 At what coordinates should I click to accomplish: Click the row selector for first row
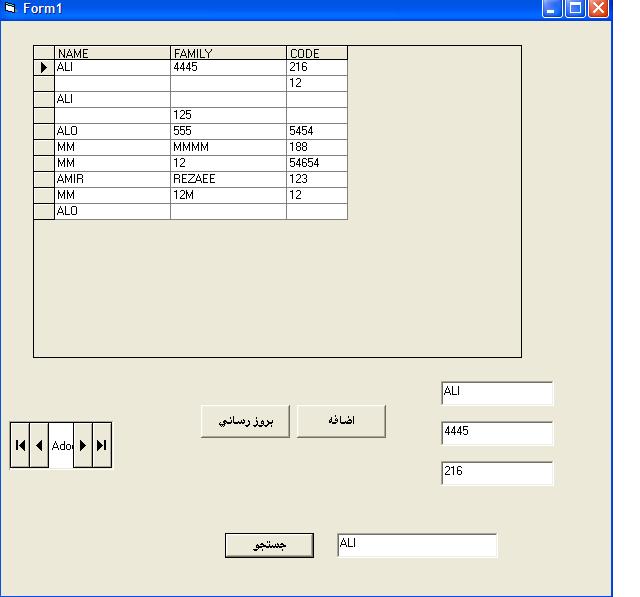tap(44, 68)
